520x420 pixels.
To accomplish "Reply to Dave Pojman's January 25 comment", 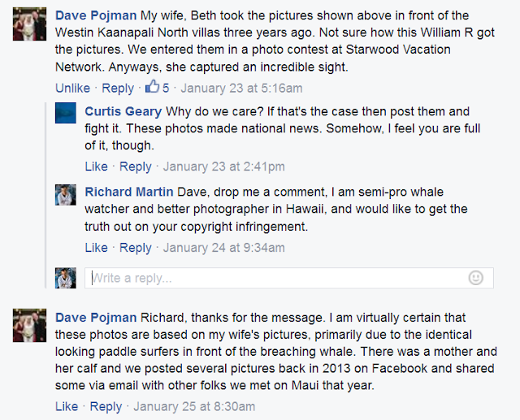I will coord(106,406).
